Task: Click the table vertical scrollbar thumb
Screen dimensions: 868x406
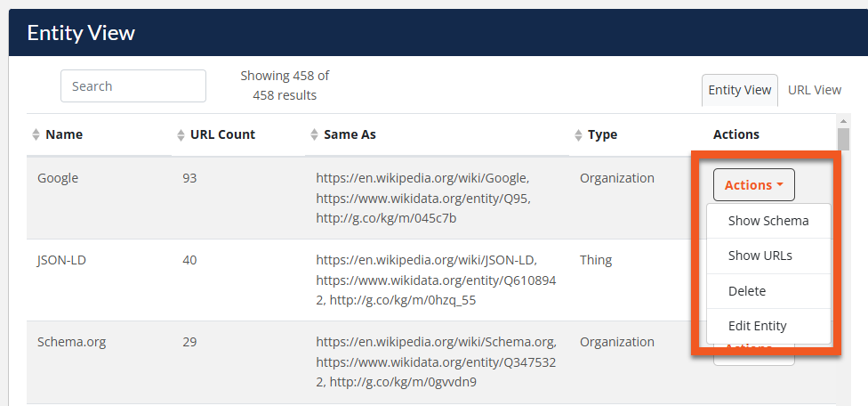Action: click(843, 139)
